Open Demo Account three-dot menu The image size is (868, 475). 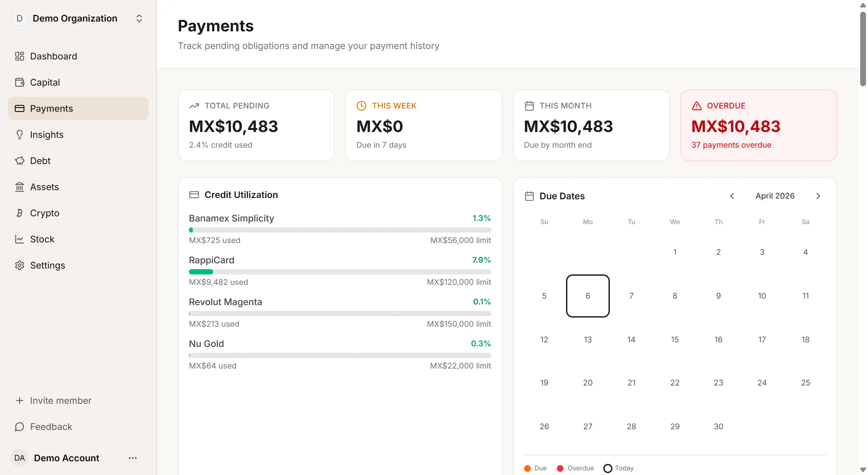coord(133,458)
